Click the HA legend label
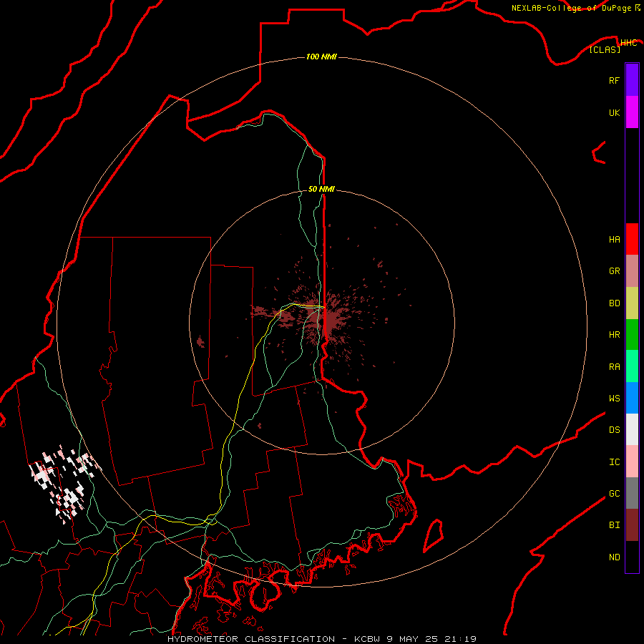Screen dimensions: 644x644 [x=614, y=240]
